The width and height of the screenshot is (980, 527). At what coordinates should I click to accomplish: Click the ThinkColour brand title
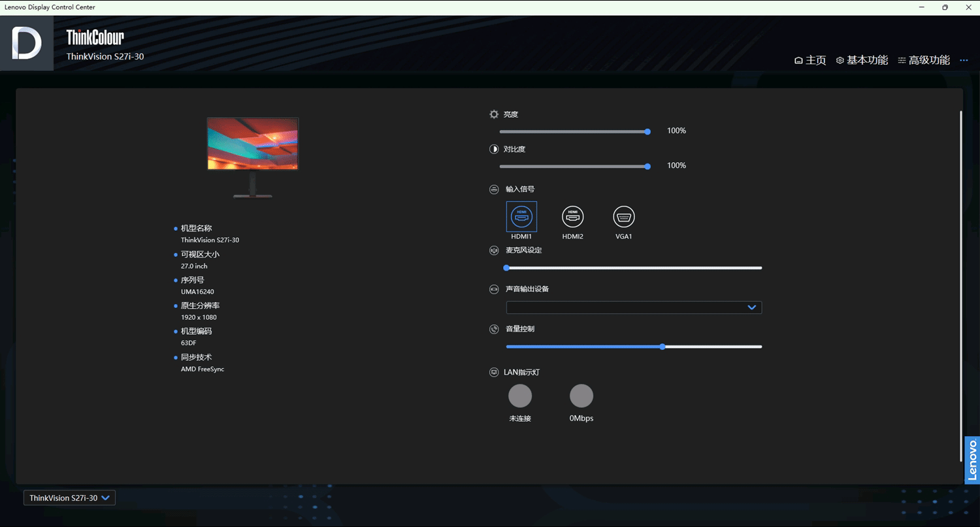pos(95,37)
